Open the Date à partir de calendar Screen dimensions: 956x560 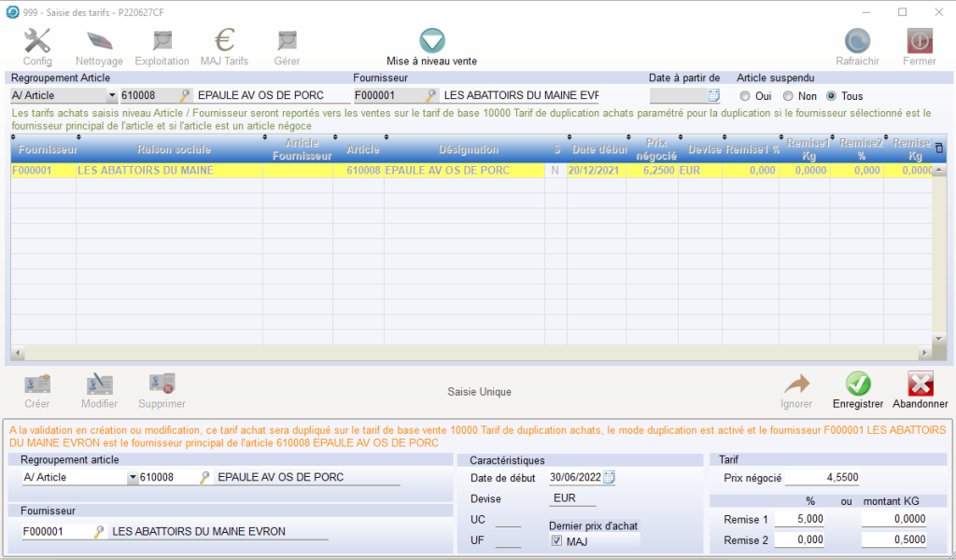pos(714,95)
